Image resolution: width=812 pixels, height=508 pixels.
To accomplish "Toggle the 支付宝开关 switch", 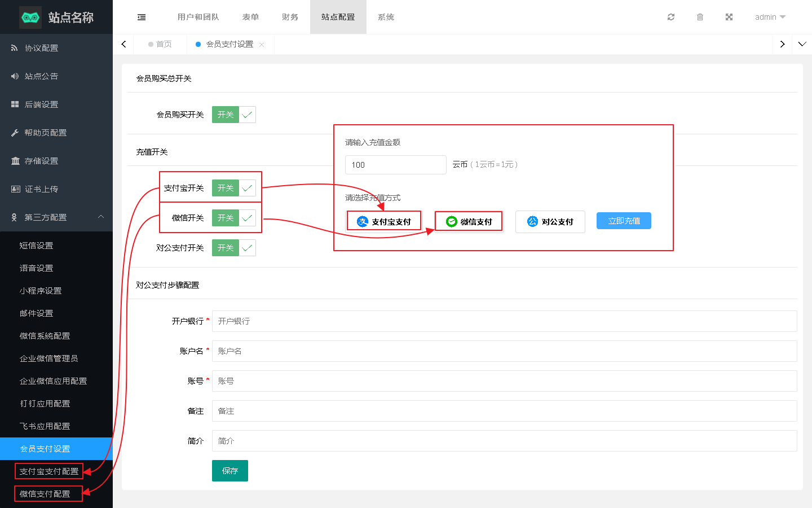I will click(233, 188).
